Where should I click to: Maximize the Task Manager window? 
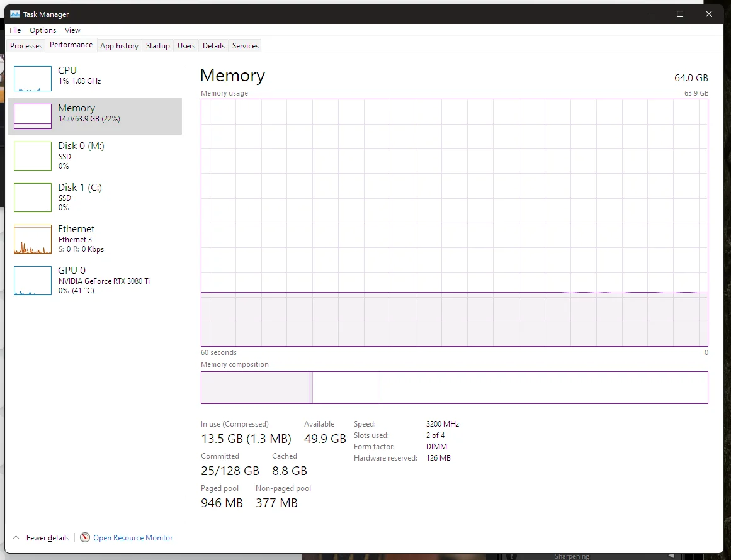(680, 14)
